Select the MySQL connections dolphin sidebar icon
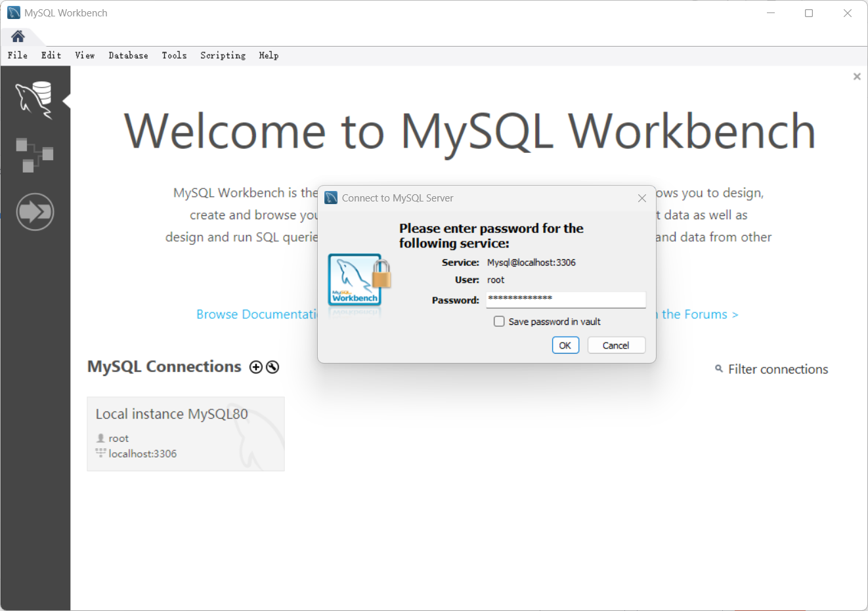This screenshot has height=611, width=868. point(34,100)
